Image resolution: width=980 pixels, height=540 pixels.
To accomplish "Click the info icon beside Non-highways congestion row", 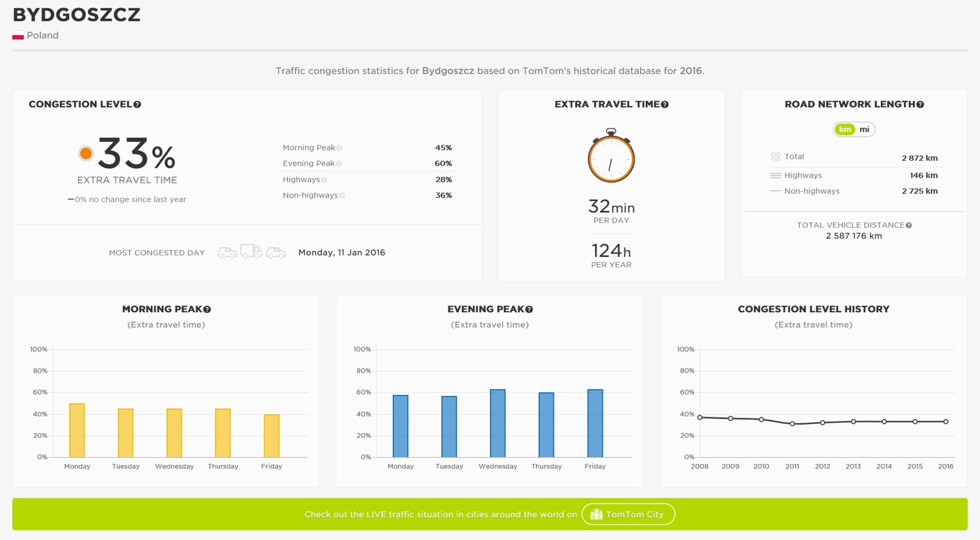I will point(342,195).
